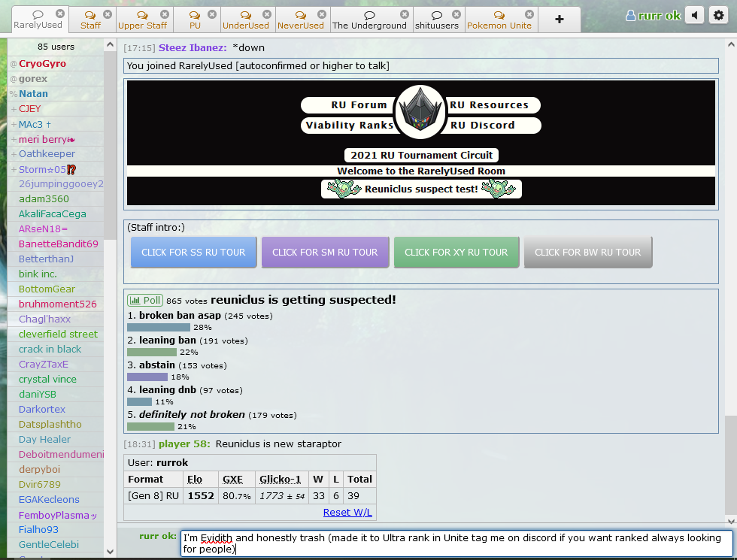Image resolution: width=737 pixels, height=560 pixels.
Task: Open the add room plus tab
Action: (560, 20)
